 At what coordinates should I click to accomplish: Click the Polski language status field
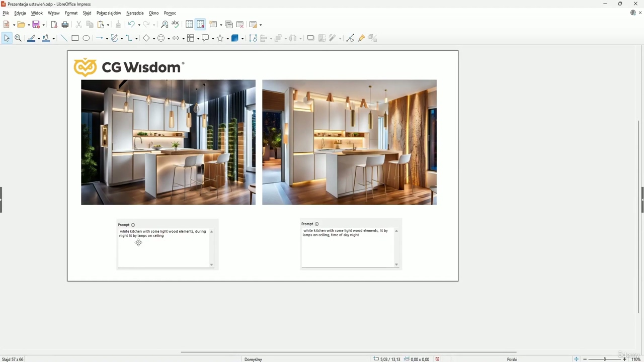[512, 359]
